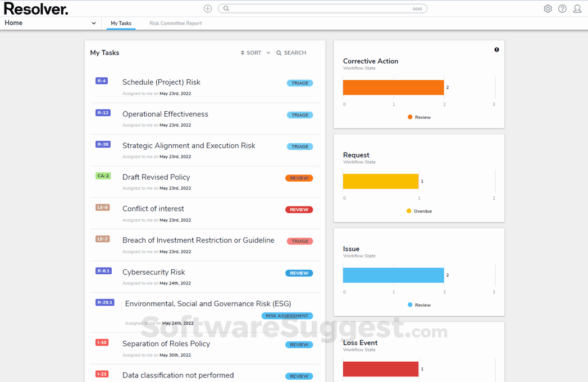Open Draft Revised Policy task
588x382 pixels.
tap(156, 177)
